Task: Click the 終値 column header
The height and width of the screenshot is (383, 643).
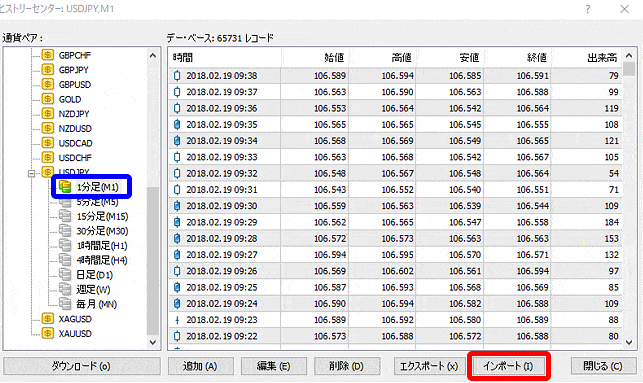Action: (517, 58)
